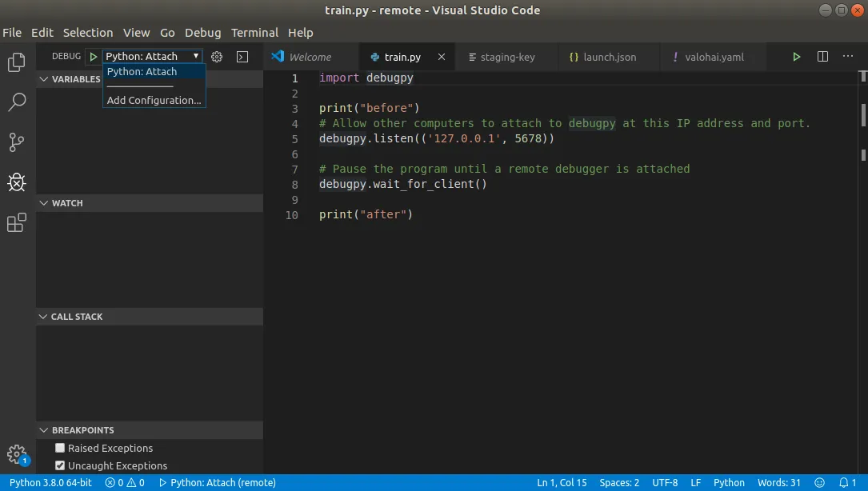Screen dimensions: 868x491
Task: Open the Debug menu
Action: click(202, 33)
